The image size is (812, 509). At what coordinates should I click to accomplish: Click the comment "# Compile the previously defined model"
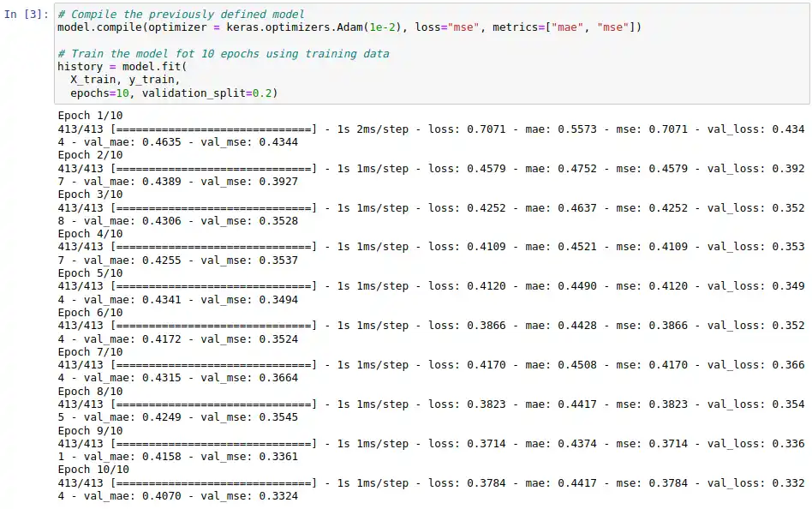coord(181,14)
